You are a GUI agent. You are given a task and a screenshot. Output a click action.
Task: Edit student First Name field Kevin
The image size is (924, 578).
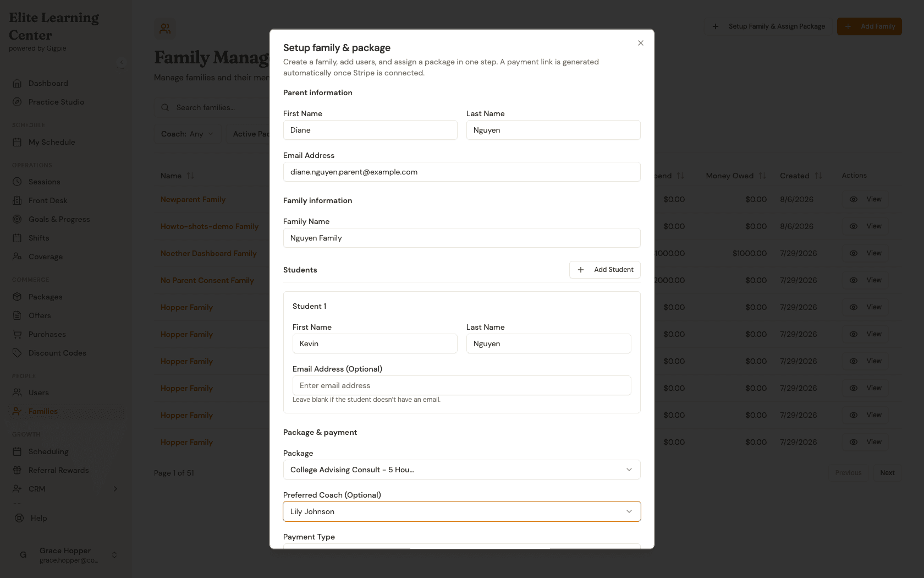tap(375, 343)
